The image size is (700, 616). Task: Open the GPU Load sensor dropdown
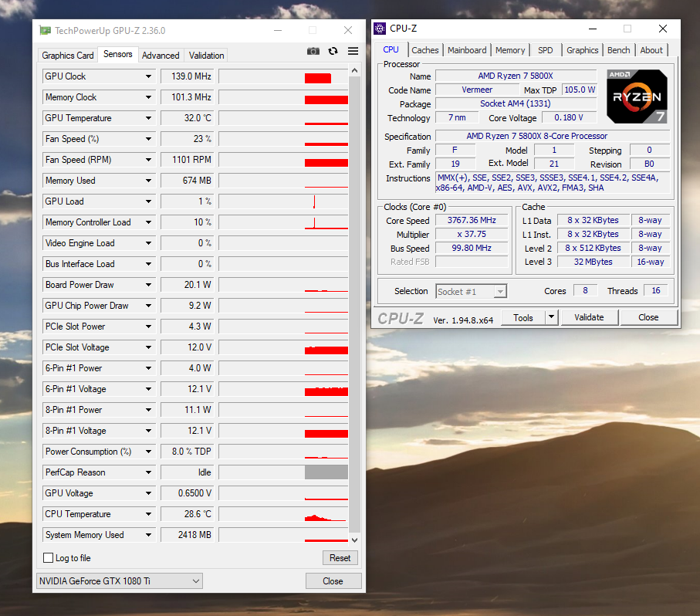[x=148, y=201]
